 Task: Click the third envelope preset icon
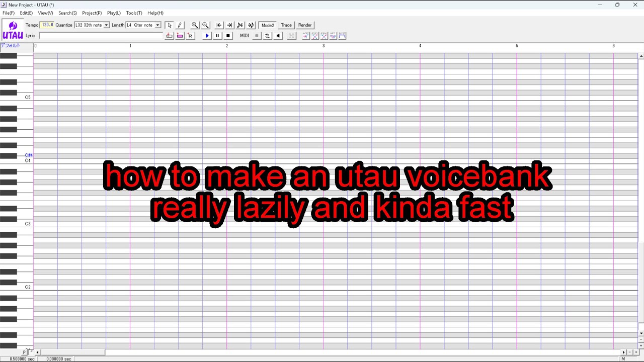pos(324,36)
